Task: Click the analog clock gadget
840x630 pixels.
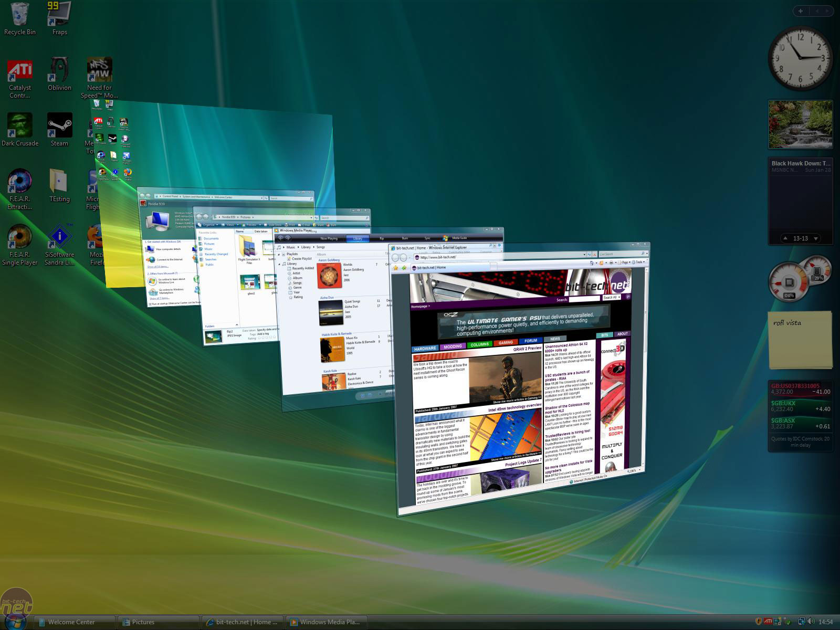Action: (x=800, y=58)
